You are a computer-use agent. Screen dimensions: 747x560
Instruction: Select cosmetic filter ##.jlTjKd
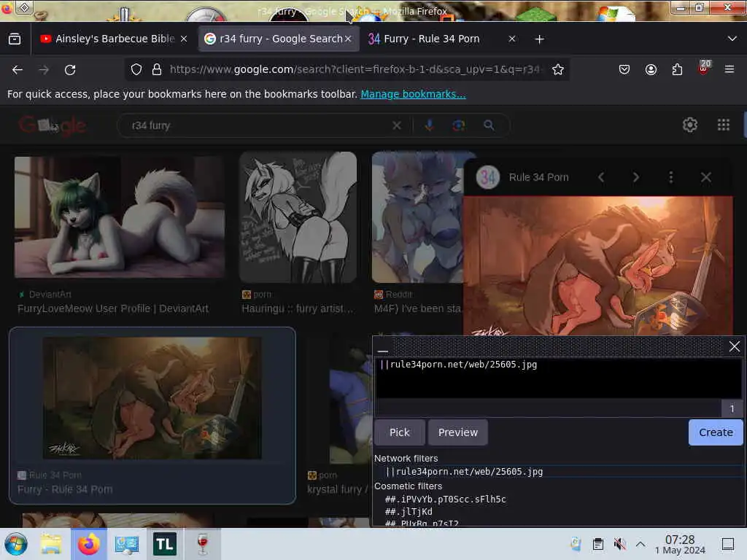coord(409,511)
